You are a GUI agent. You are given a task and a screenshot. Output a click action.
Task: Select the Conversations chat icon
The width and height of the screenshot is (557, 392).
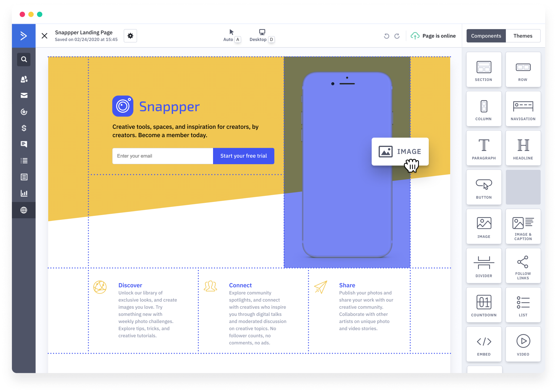coord(24,144)
